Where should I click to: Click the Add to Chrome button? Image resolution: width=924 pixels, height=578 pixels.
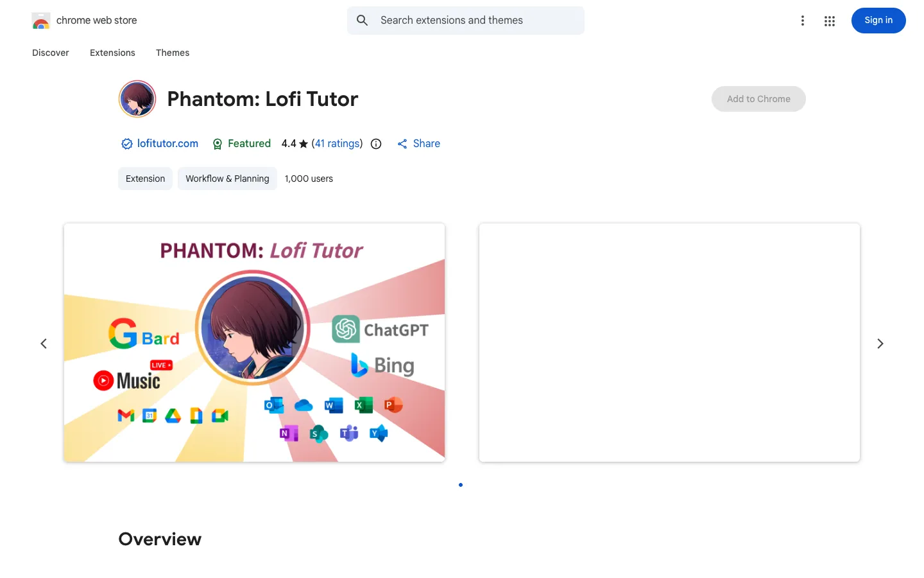coord(758,99)
